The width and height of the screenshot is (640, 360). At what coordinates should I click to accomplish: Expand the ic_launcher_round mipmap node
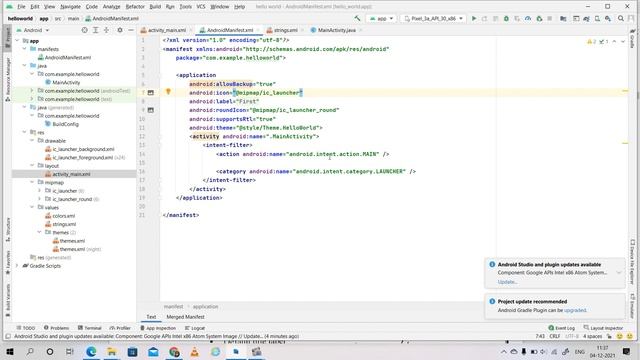tap(40, 199)
